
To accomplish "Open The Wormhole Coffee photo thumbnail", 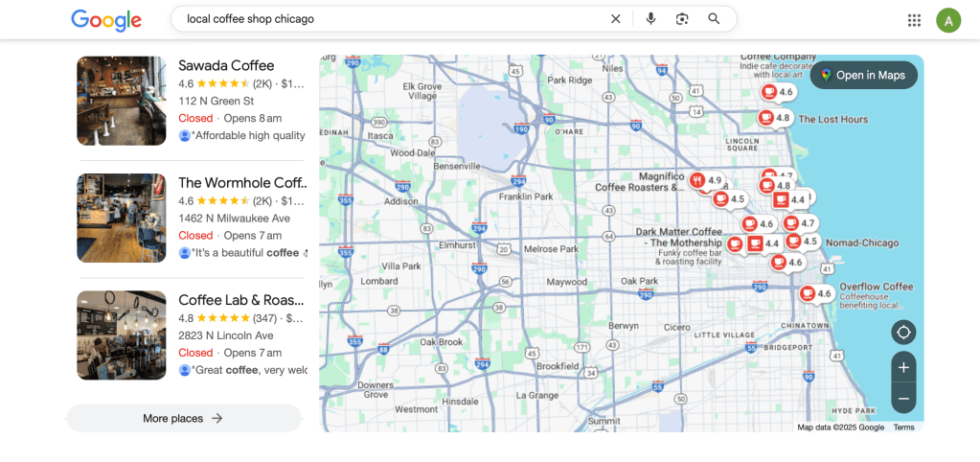I will coord(122,218).
